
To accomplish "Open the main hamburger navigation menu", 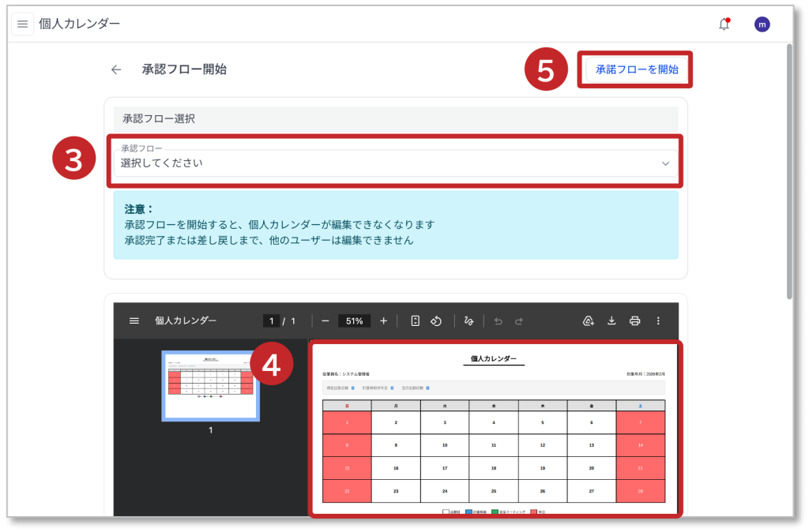I will click(x=22, y=24).
